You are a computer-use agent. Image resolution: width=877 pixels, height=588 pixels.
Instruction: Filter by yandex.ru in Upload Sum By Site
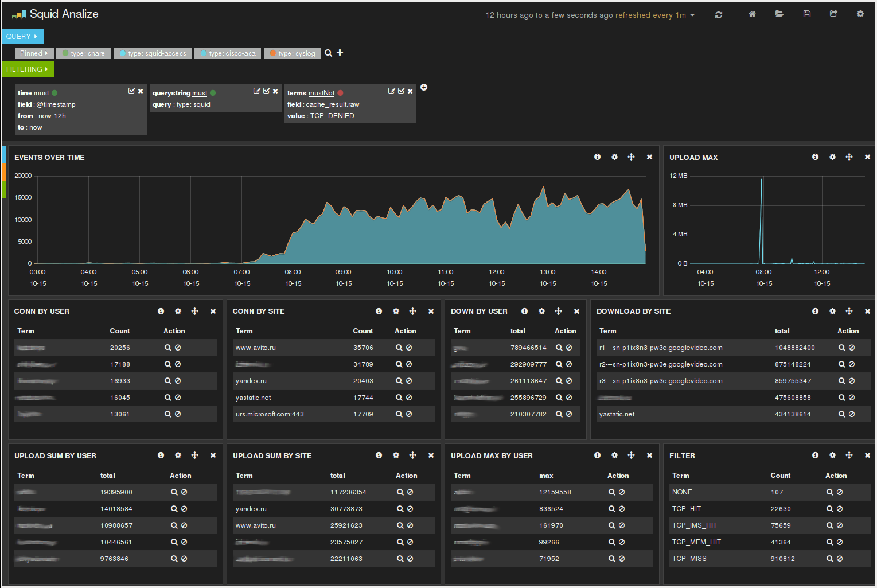400,509
